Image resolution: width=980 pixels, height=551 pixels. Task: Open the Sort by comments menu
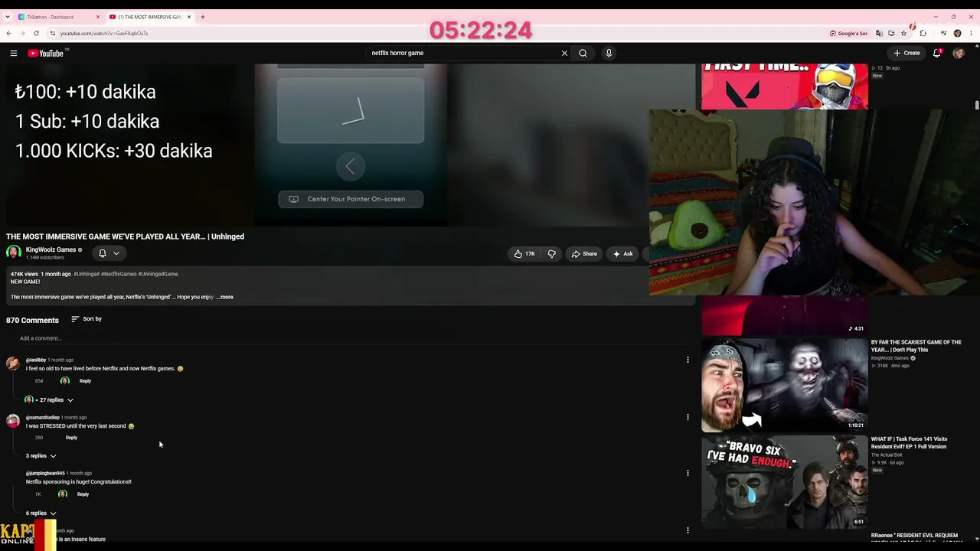tap(87, 319)
